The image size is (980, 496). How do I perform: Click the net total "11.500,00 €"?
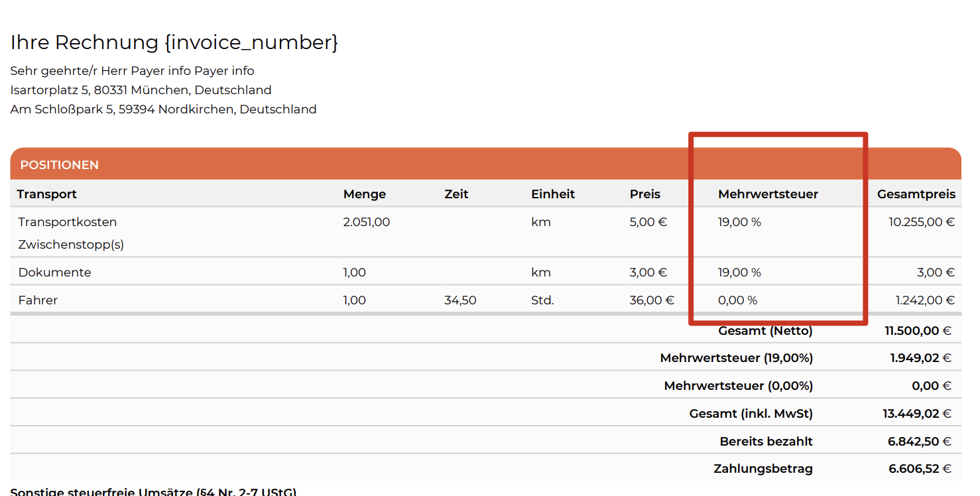coord(918,331)
